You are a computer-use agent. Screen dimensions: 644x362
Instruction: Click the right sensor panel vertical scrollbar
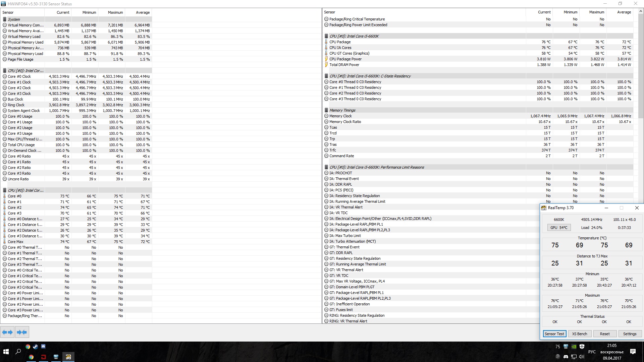[641, 67]
